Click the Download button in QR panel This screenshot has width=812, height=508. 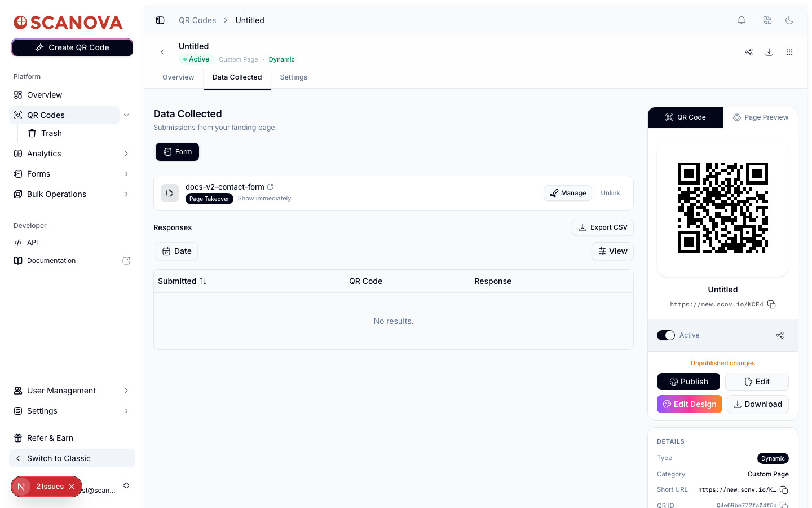(757, 404)
